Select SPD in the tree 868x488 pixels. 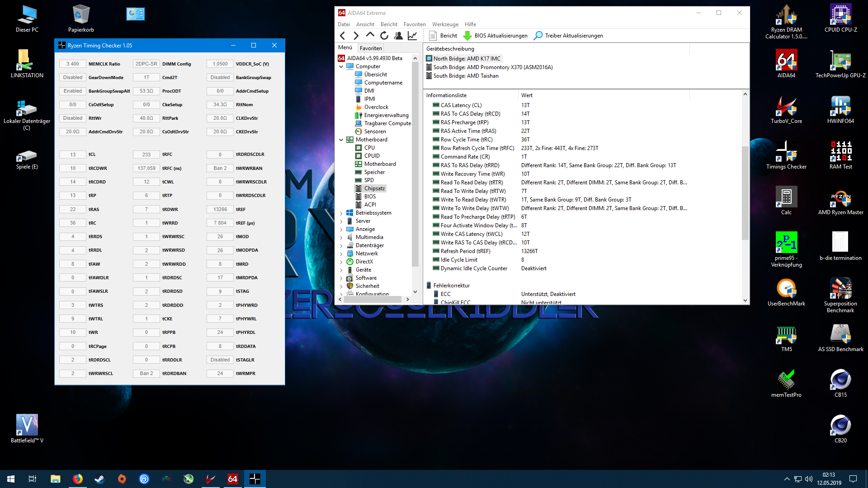[369, 180]
